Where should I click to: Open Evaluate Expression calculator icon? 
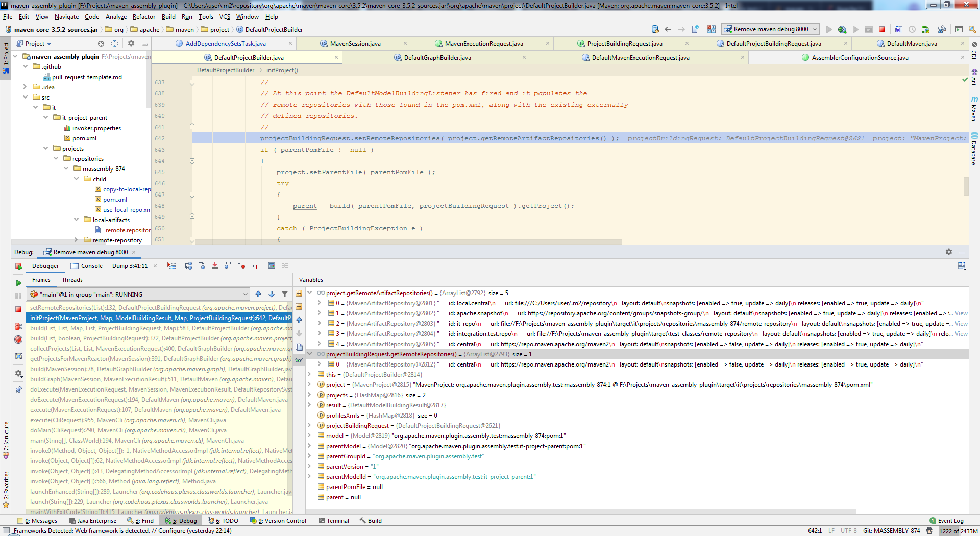click(x=272, y=265)
